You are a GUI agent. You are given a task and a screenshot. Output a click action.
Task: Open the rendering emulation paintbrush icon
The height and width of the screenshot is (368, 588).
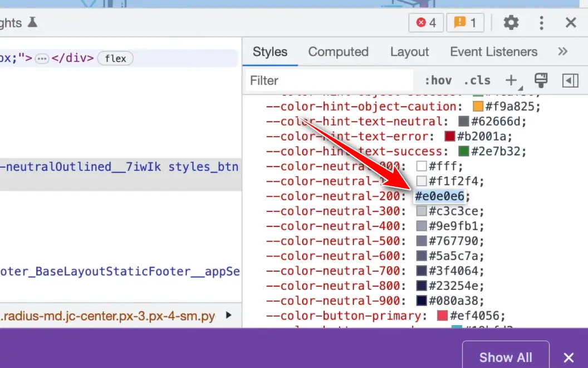coord(541,81)
